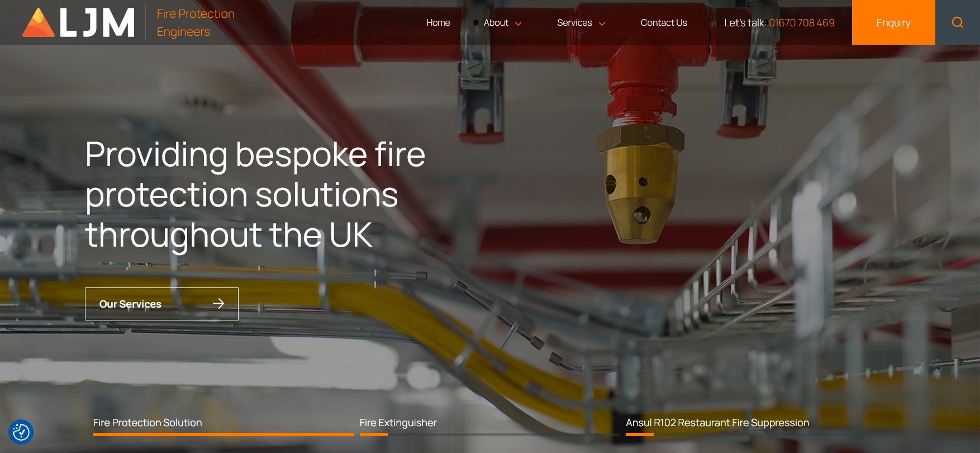Call the phone number 01670 708 469
Viewport: 980px width, 453px height.
(x=802, y=22)
